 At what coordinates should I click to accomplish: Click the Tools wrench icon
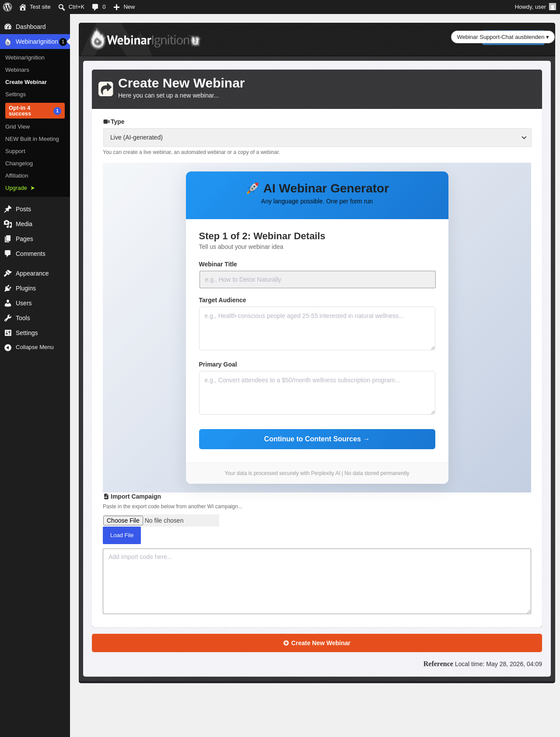(x=8, y=318)
